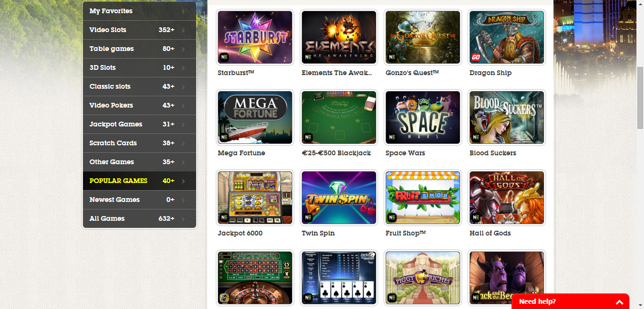The height and width of the screenshot is (309, 644).
Task: Expand the Need help chat chevron
Action: click(x=619, y=302)
